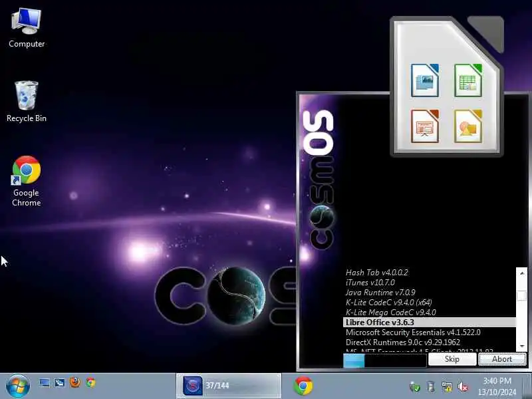Click the Abort button
The width and height of the screenshot is (532, 399).
502,359
